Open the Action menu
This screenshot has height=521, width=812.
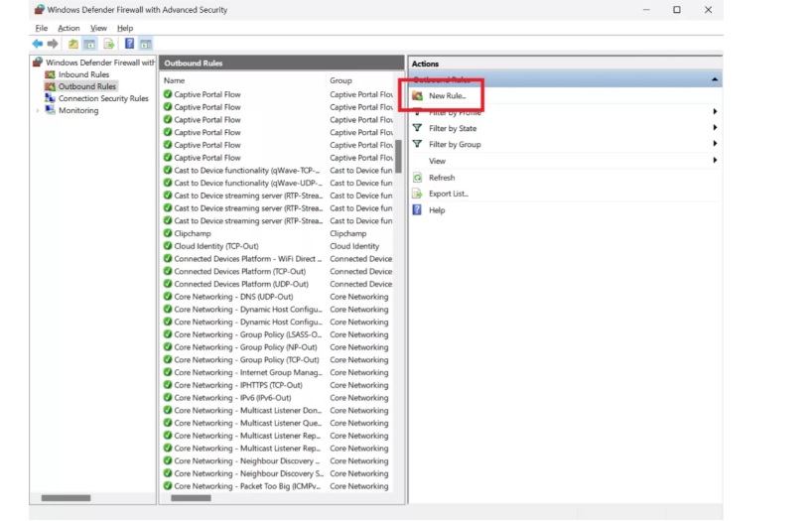68,28
